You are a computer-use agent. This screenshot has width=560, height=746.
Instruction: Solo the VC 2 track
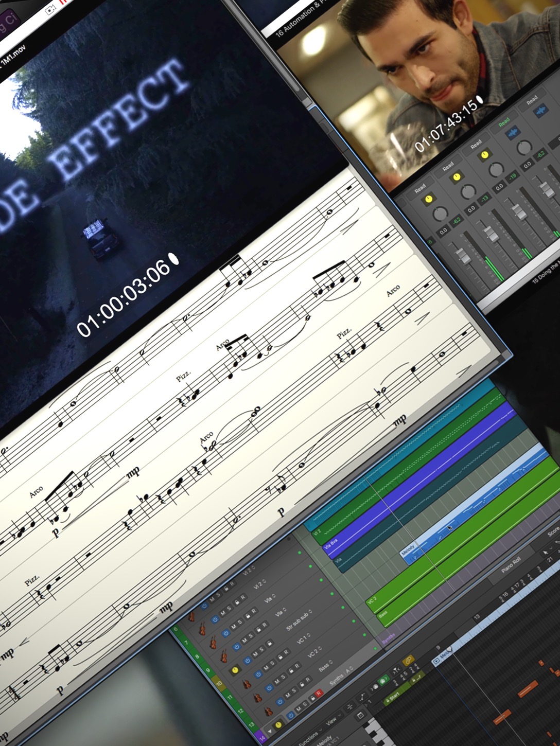tap(283, 677)
